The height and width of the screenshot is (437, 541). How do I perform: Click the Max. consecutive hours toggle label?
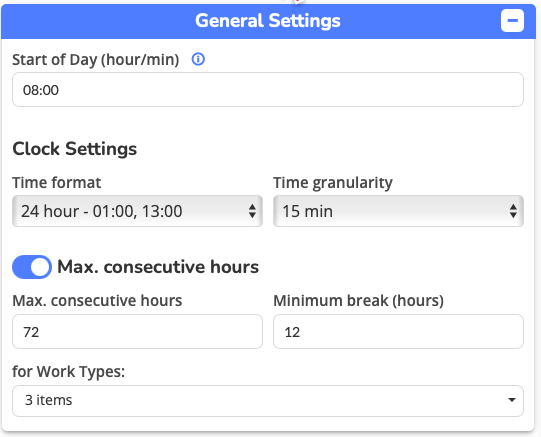(158, 267)
